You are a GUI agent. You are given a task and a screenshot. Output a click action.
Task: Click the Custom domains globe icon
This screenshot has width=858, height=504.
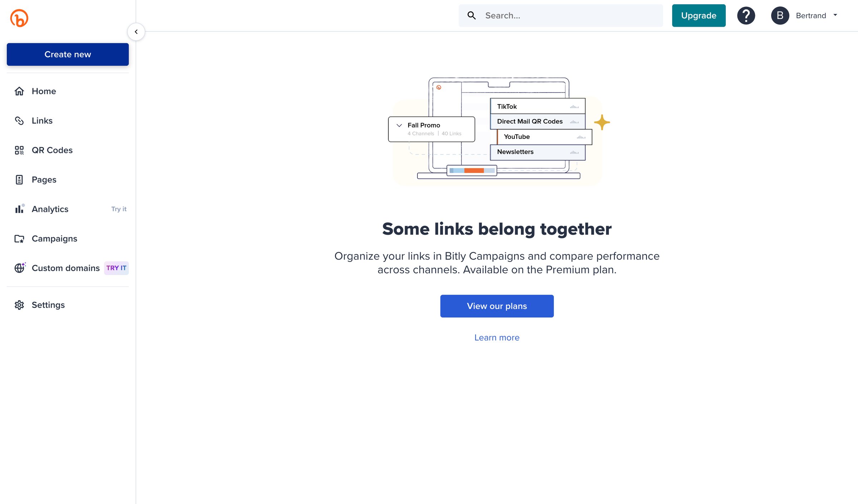20,268
